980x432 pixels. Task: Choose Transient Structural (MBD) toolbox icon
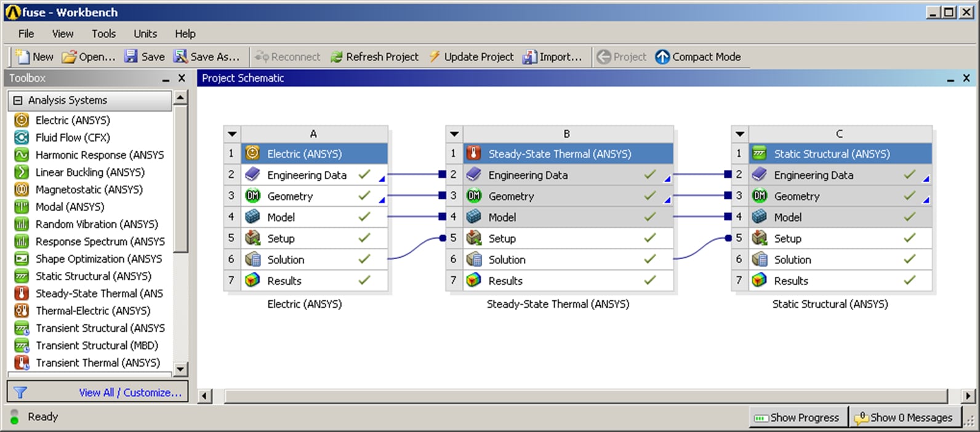[x=22, y=345]
